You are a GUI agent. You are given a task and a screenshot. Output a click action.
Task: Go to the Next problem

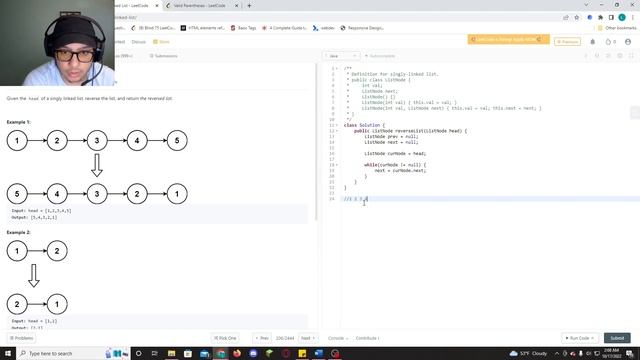(308, 338)
